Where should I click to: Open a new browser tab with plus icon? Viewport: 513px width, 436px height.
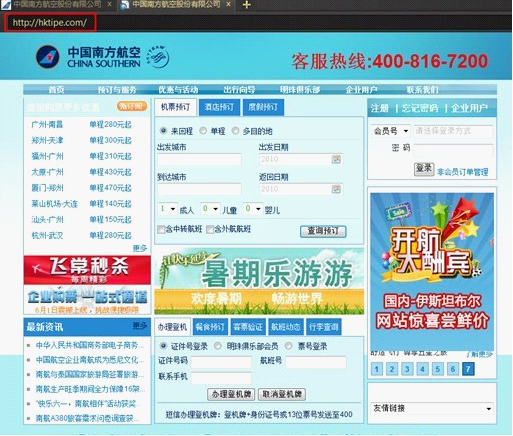click(x=247, y=5)
